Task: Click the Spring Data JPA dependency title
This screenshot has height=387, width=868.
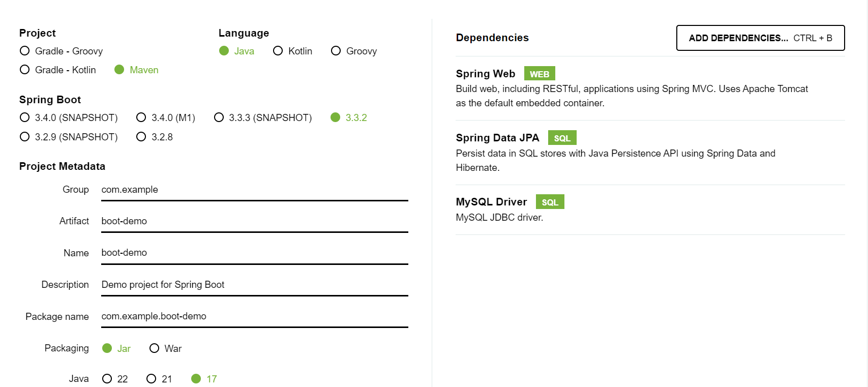Action: tap(497, 138)
